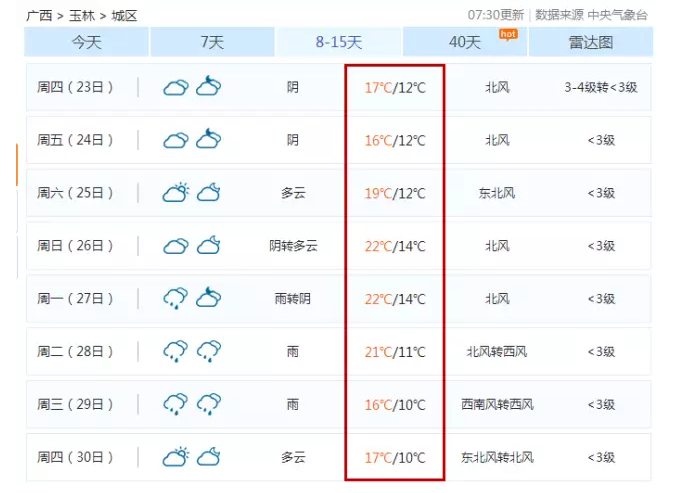Click the 雨转阴 weather description
Viewport: 678px width, 493px height.
293,299
